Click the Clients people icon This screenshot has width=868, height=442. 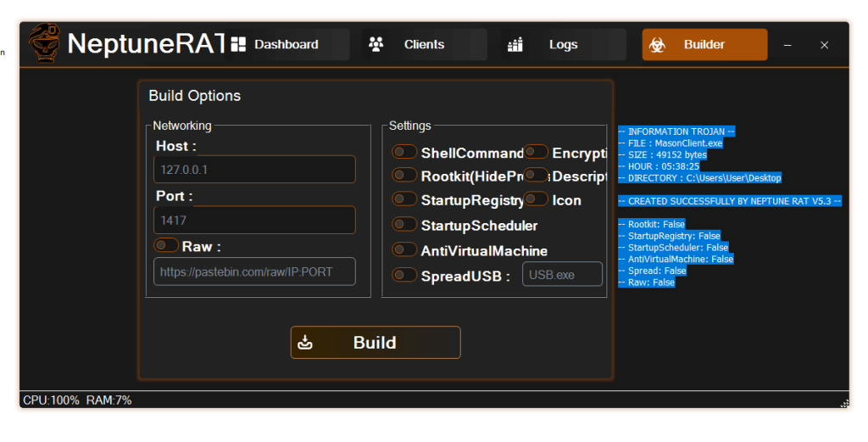point(376,44)
